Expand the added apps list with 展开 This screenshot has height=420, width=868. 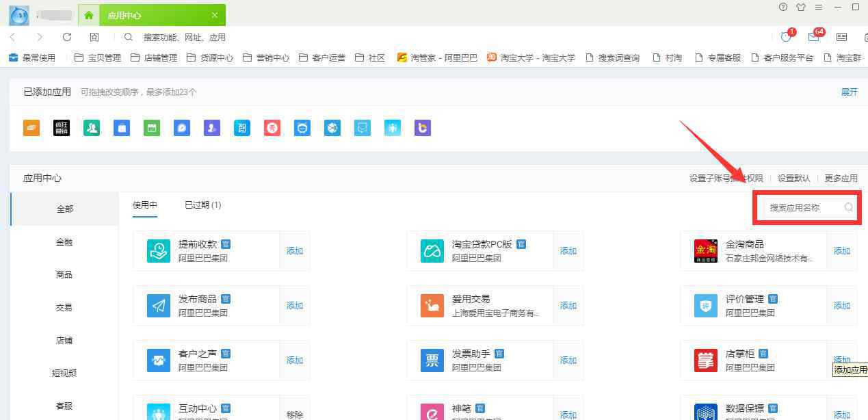point(849,92)
